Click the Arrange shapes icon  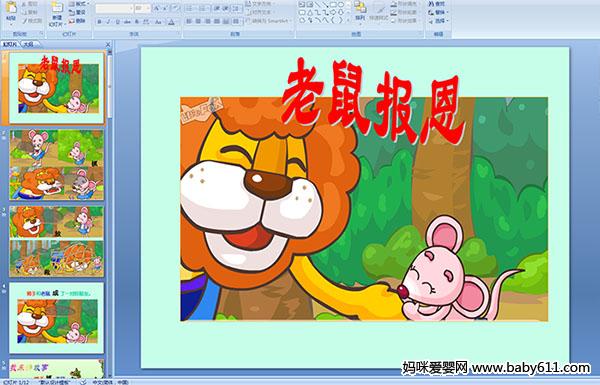(x=359, y=9)
